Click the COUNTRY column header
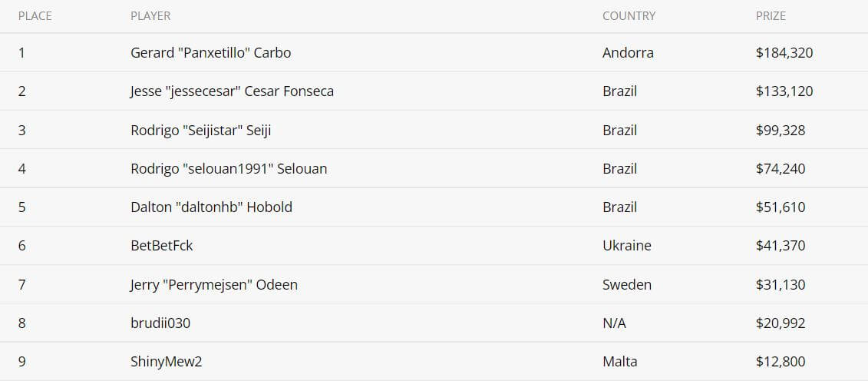Screen dimensions: 868x381 coord(629,15)
